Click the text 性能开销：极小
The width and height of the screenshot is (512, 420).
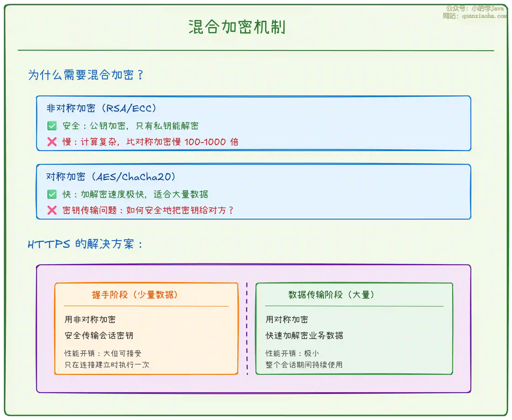pos(292,354)
